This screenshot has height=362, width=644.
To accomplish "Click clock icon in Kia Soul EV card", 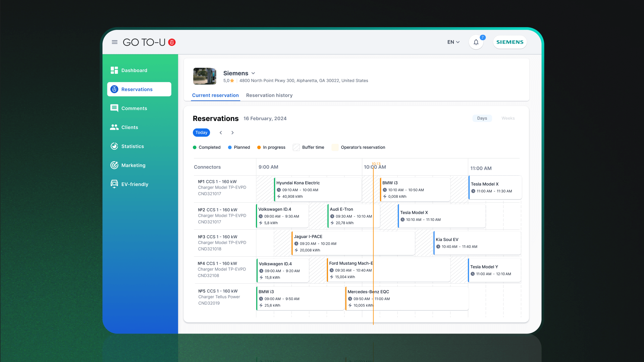I will [438, 247].
